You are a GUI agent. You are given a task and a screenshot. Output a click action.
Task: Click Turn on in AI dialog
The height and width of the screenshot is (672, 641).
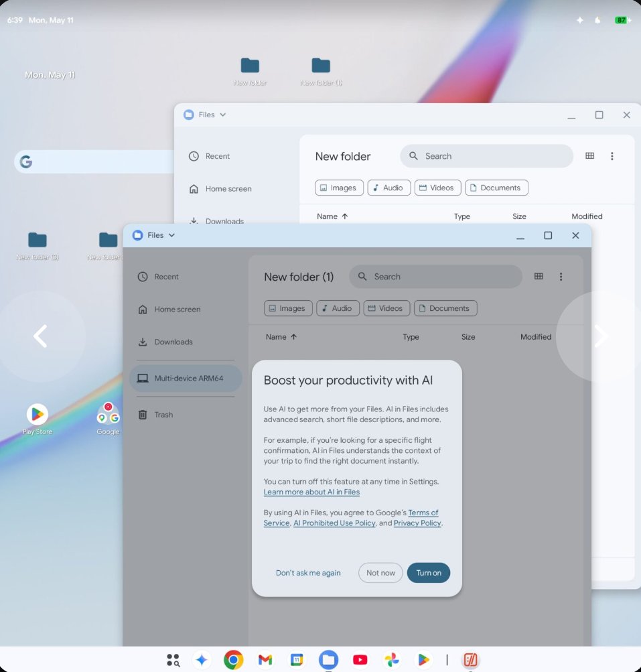point(428,573)
